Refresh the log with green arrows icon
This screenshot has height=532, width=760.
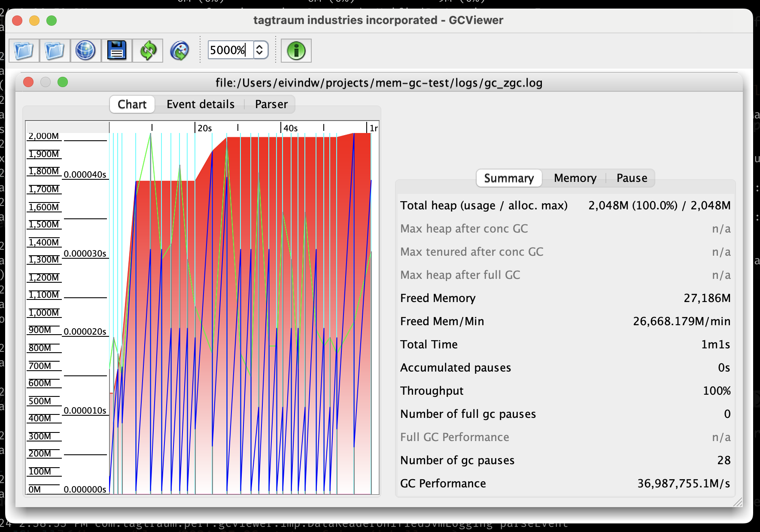click(148, 51)
